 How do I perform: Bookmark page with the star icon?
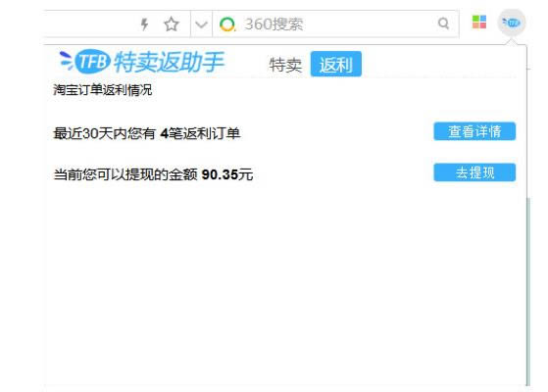[x=172, y=24]
